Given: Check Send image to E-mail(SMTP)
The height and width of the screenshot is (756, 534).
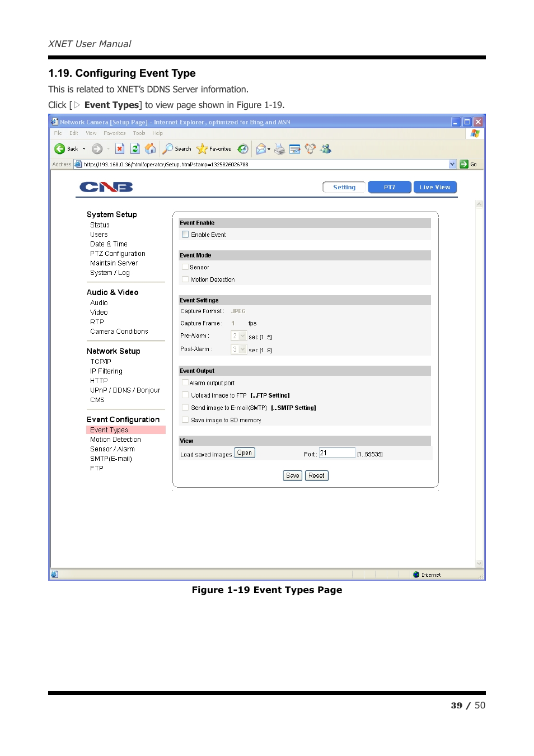Looking at the screenshot, I should click(185, 408).
